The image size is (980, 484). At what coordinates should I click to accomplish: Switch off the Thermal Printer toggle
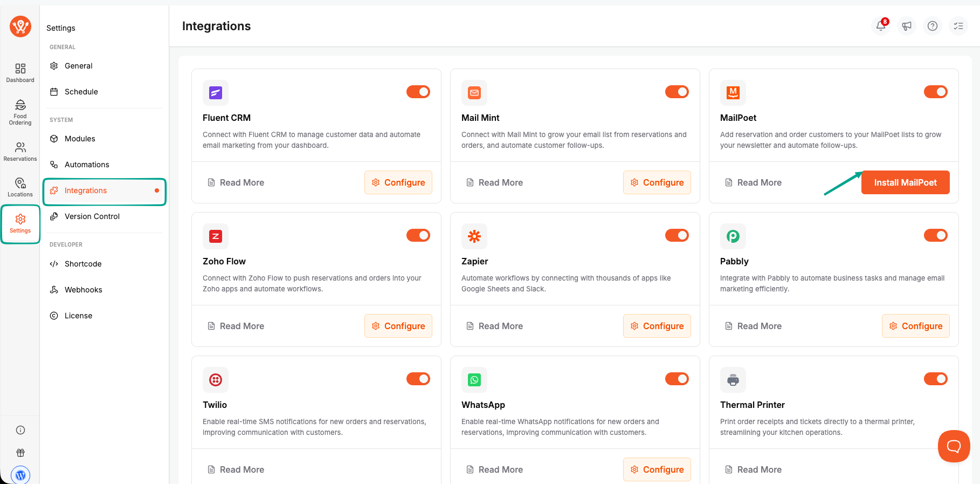coord(936,379)
